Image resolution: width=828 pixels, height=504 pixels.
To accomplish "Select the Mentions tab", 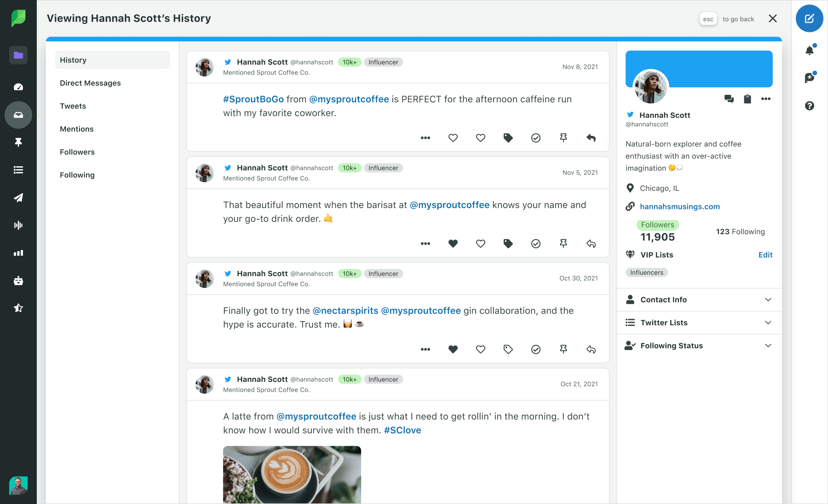I will 77,129.
